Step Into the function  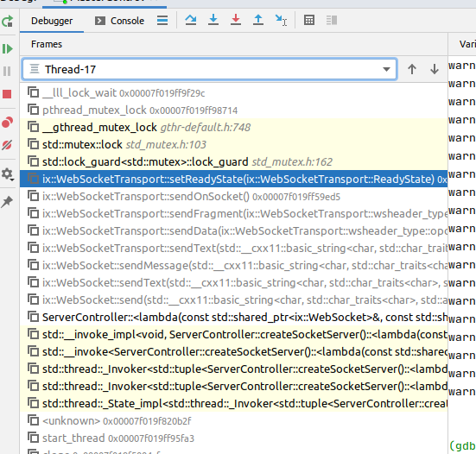(213, 20)
